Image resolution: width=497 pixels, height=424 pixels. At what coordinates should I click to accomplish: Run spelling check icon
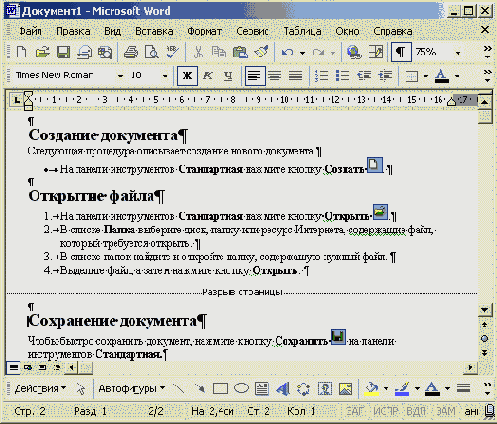173,52
